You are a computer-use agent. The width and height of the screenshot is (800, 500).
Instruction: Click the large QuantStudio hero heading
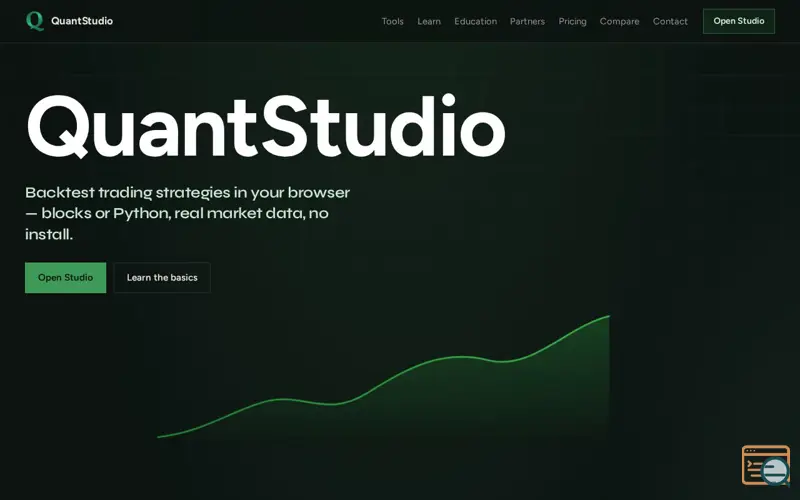click(x=266, y=126)
